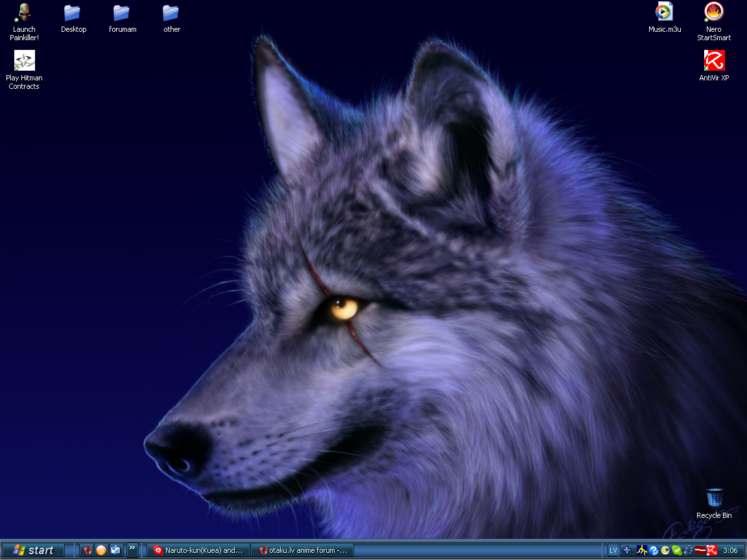Click the AntiVir red umbrella tray icon
The width and height of the screenshot is (747, 560).
click(712, 550)
